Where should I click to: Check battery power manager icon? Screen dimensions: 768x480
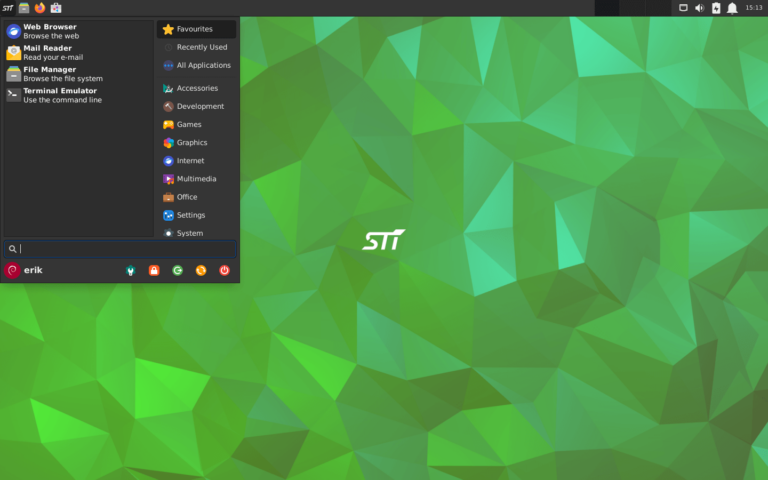coord(716,8)
